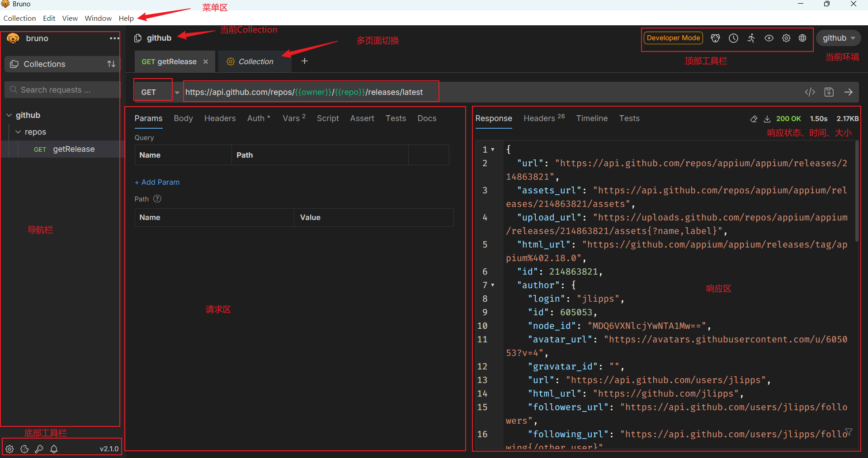Open the github environment dropdown

[x=839, y=38]
